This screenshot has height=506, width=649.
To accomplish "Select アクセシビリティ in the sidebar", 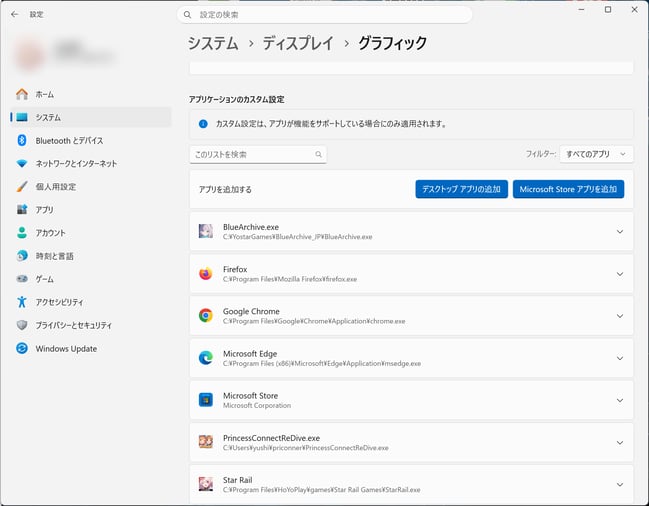I will pos(91,302).
